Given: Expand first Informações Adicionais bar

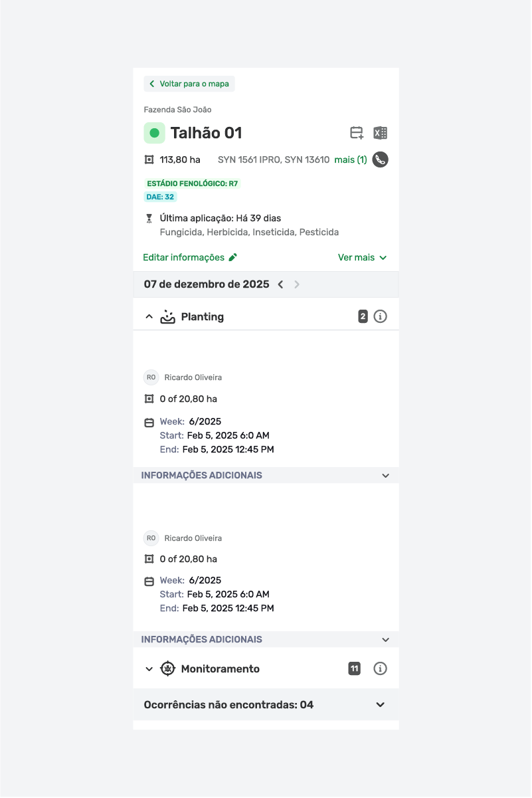Looking at the screenshot, I should point(266,475).
